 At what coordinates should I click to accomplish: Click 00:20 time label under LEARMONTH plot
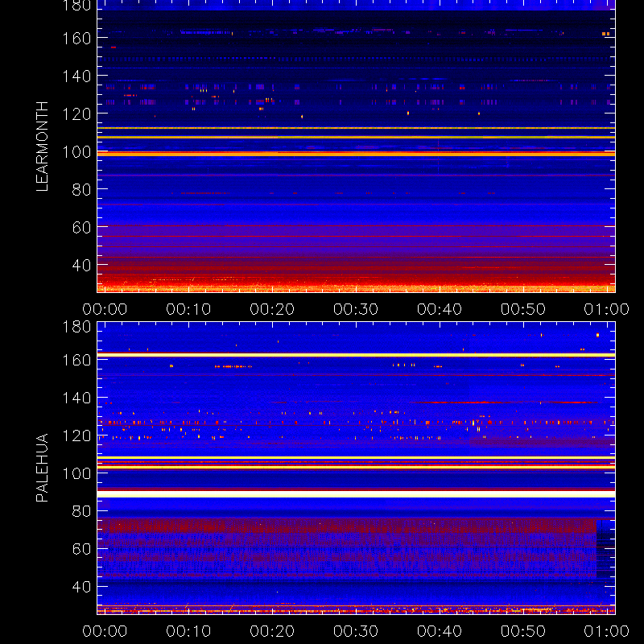pos(272,309)
